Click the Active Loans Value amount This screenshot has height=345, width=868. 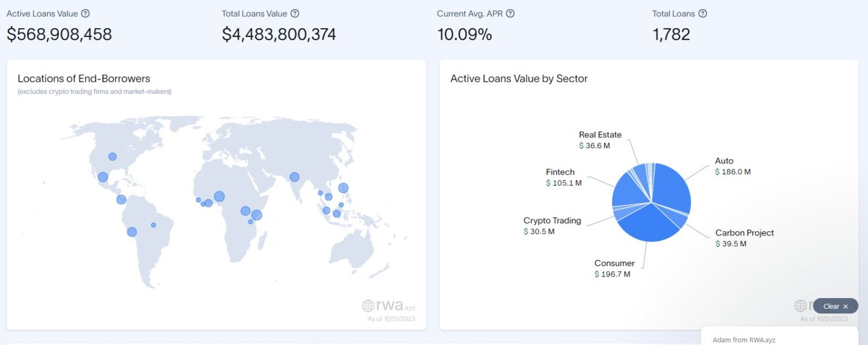pos(59,34)
